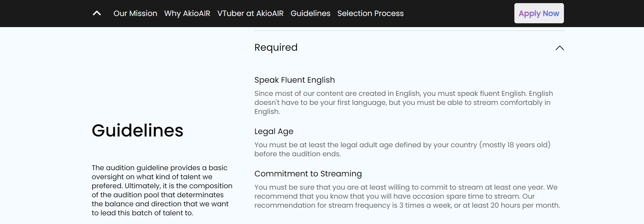Click the legal adult age description text
Image resolution: width=644 pixels, height=224 pixels.
pos(402,149)
